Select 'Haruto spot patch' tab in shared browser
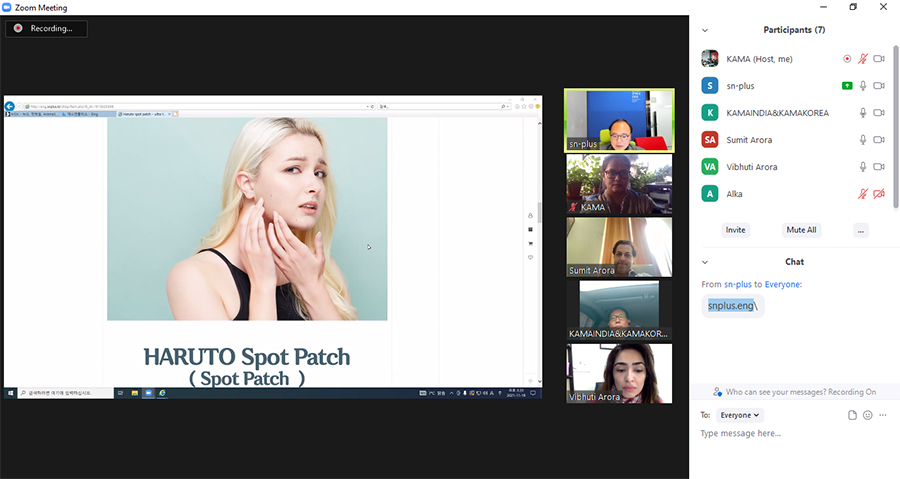This screenshot has width=900, height=479. (x=144, y=114)
